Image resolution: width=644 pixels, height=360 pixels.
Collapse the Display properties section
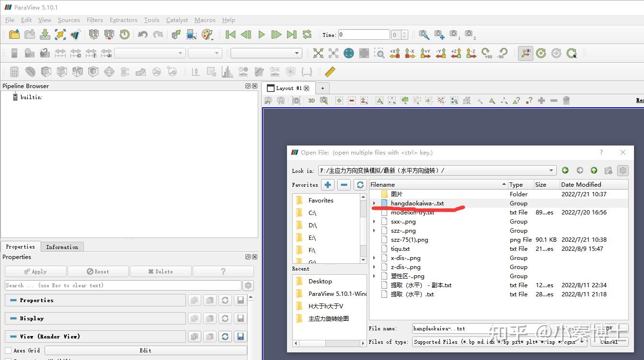(13, 318)
